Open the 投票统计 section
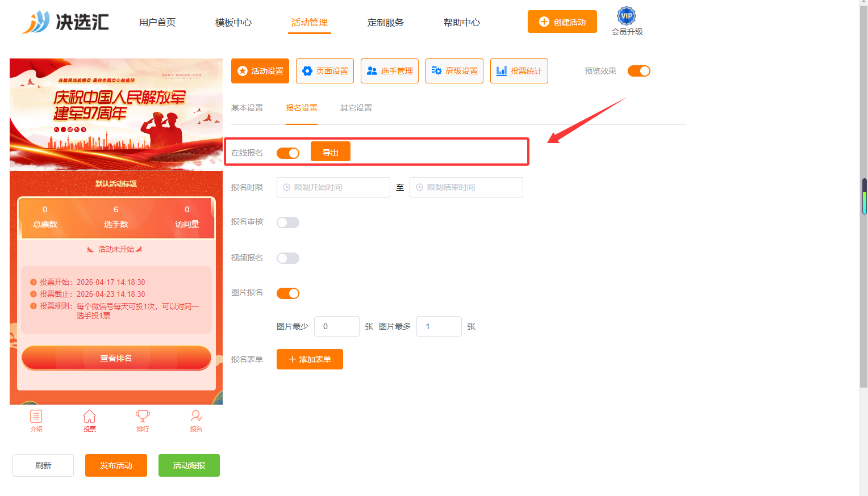868x496 pixels. (x=519, y=71)
